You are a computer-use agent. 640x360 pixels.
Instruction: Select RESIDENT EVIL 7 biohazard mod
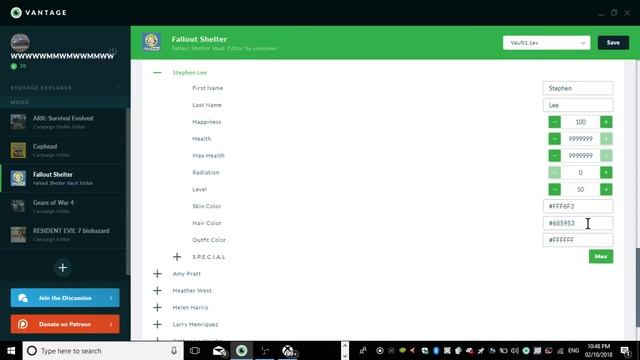pyautogui.click(x=64, y=235)
